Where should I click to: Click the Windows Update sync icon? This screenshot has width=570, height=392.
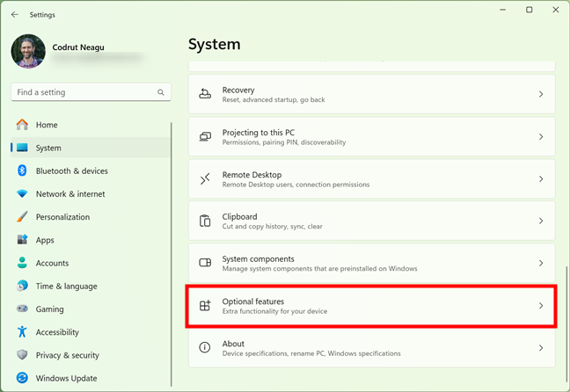click(x=22, y=378)
